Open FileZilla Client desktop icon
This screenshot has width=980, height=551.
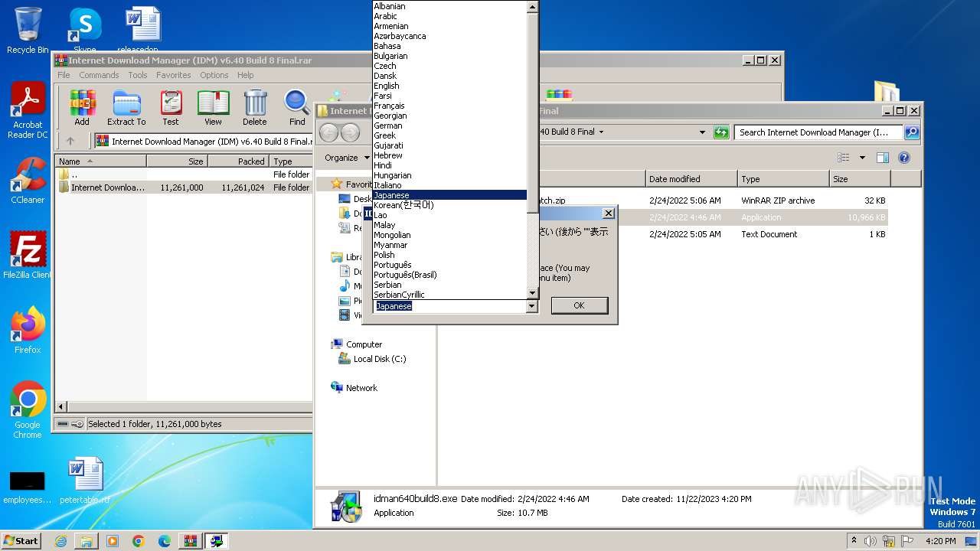28,256
